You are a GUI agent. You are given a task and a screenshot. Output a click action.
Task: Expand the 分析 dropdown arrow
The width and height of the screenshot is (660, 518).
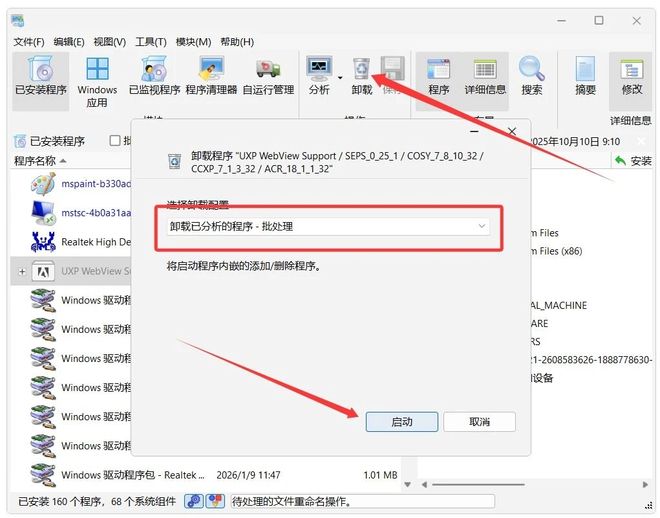340,77
